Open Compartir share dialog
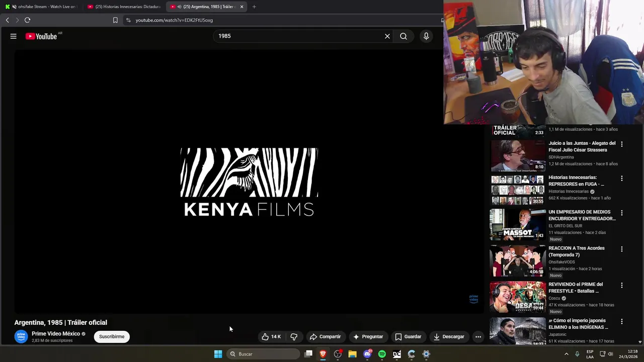This screenshot has height=362, width=644. [x=325, y=337]
